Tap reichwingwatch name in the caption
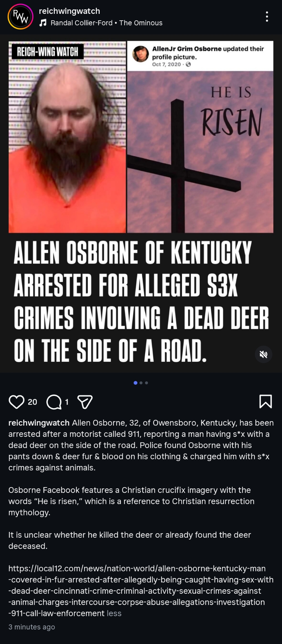The image size is (282, 644). point(39,423)
